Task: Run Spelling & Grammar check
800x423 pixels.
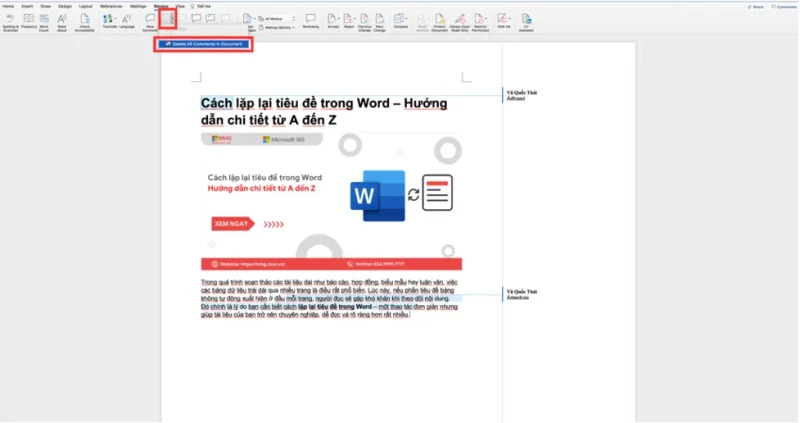Action: pos(10,22)
